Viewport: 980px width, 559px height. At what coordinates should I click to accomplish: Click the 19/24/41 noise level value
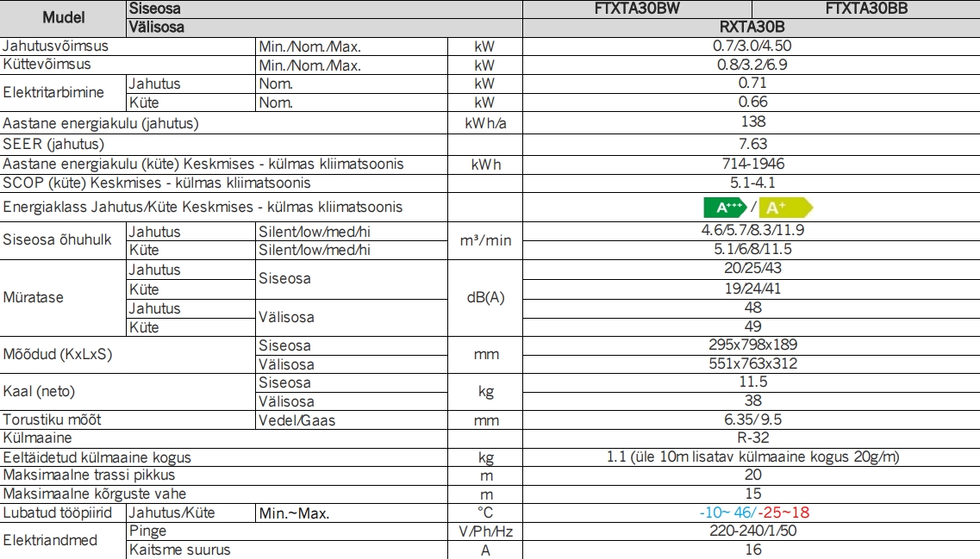[x=752, y=289]
